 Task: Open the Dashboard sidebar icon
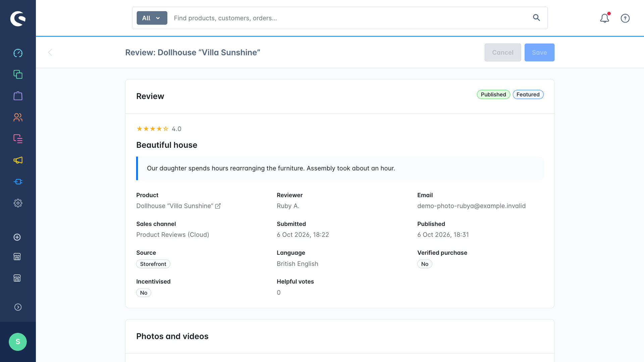18,53
